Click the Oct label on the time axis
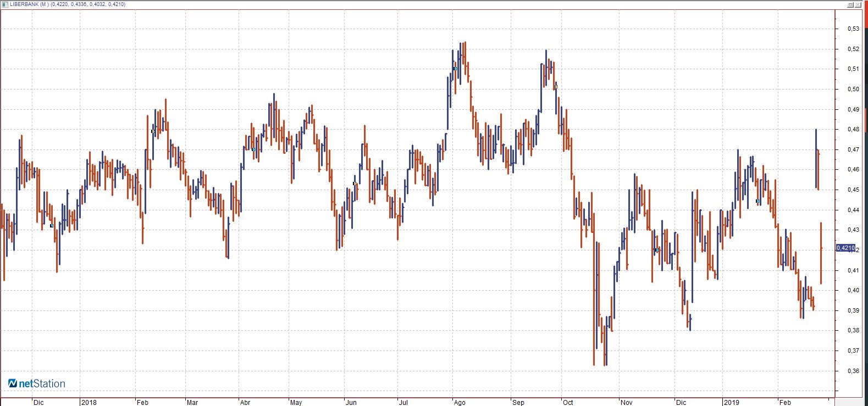The height and width of the screenshot is (406, 868). pos(568,403)
